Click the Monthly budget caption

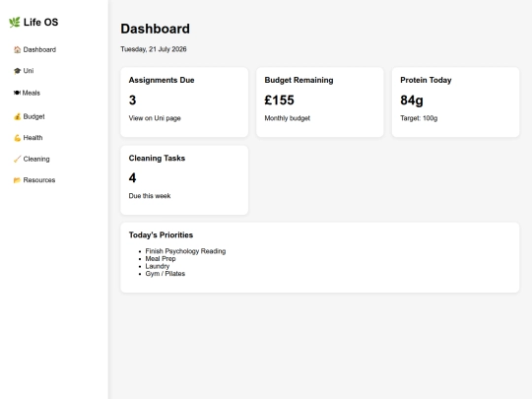[x=288, y=118]
